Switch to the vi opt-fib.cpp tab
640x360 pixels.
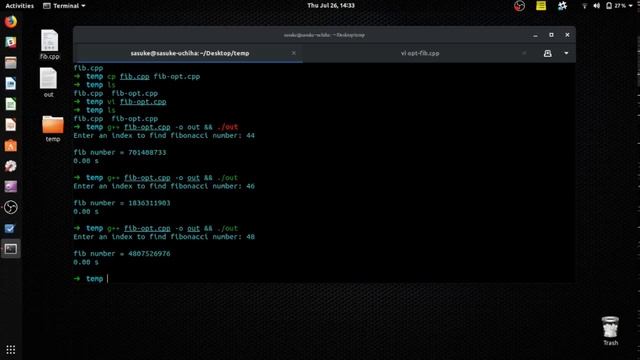(x=420, y=53)
